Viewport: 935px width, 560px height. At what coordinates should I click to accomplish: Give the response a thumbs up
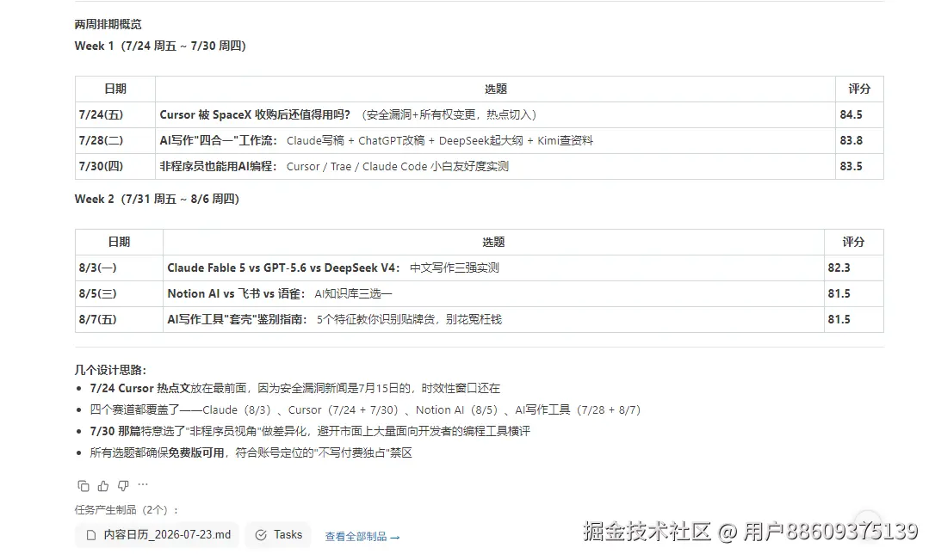coord(103,486)
